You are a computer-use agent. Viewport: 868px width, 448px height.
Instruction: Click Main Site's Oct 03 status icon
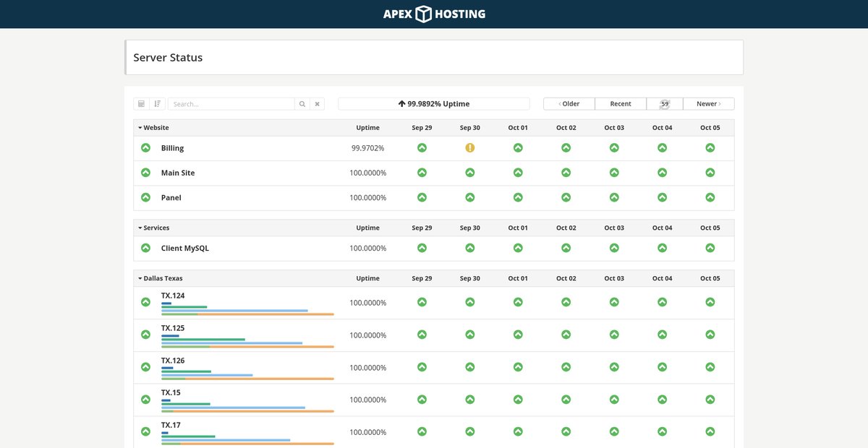(x=614, y=173)
